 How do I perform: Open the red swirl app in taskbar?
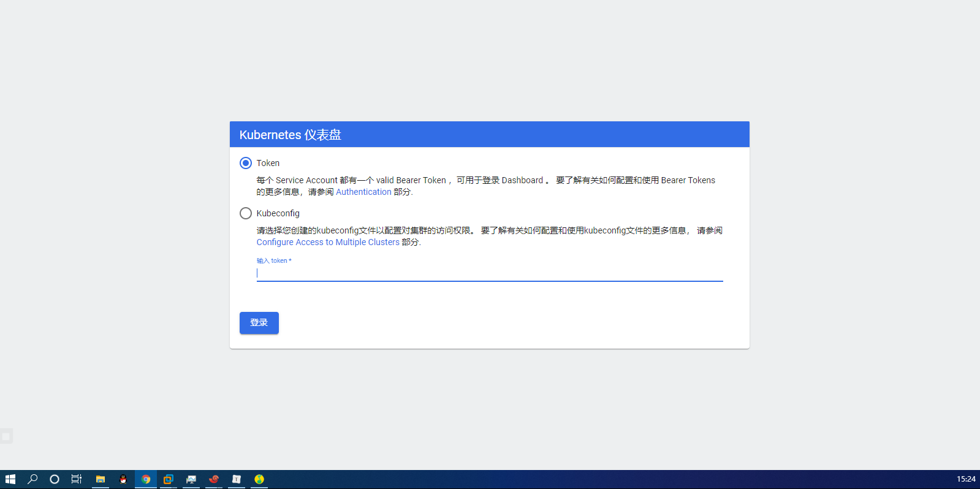214,479
